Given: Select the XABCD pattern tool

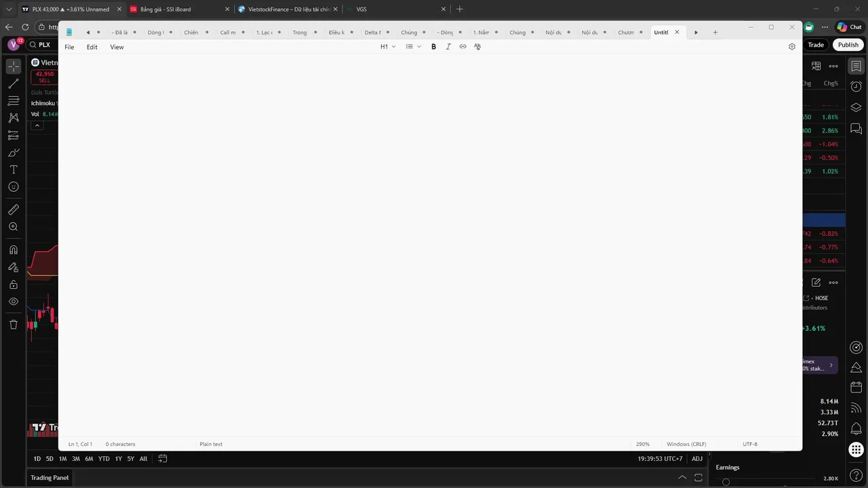Looking at the screenshot, I should pyautogui.click(x=14, y=118).
